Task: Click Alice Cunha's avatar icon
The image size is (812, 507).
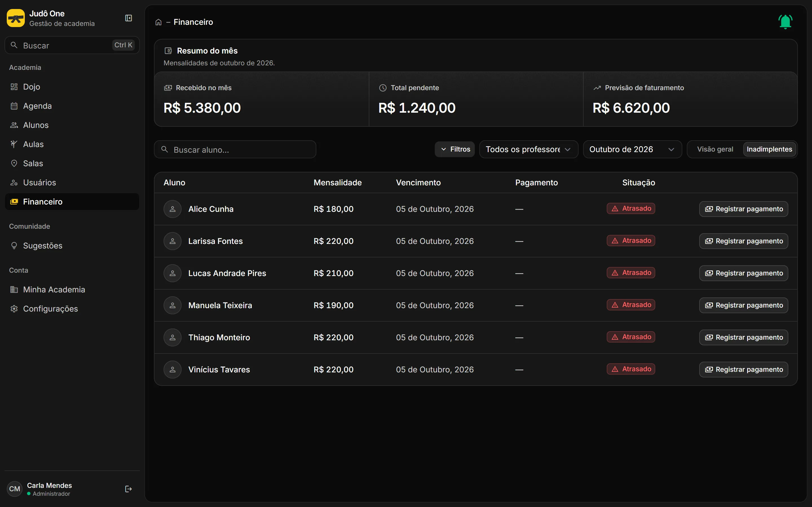Action: [173, 209]
